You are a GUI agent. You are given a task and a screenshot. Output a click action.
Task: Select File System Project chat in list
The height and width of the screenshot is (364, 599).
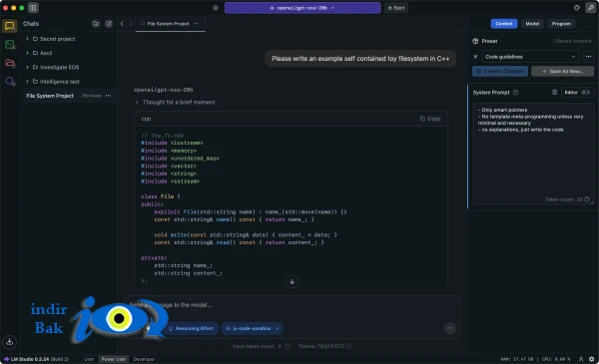pyautogui.click(x=69, y=96)
